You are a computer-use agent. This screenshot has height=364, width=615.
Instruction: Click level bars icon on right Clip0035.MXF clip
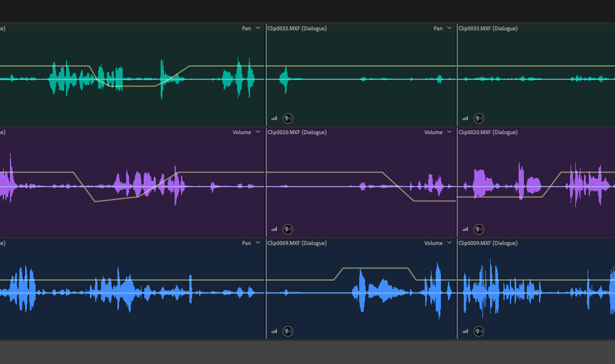pyautogui.click(x=465, y=118)
